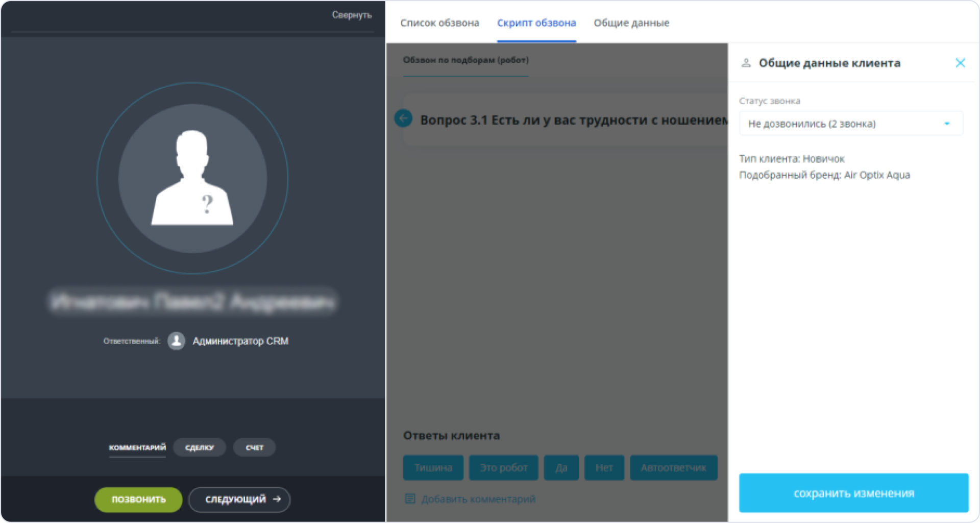Image resolution: width=980 pixels, height=523 pixels.
Task: Choose the Тишина client answer
Action: point(433,468)
